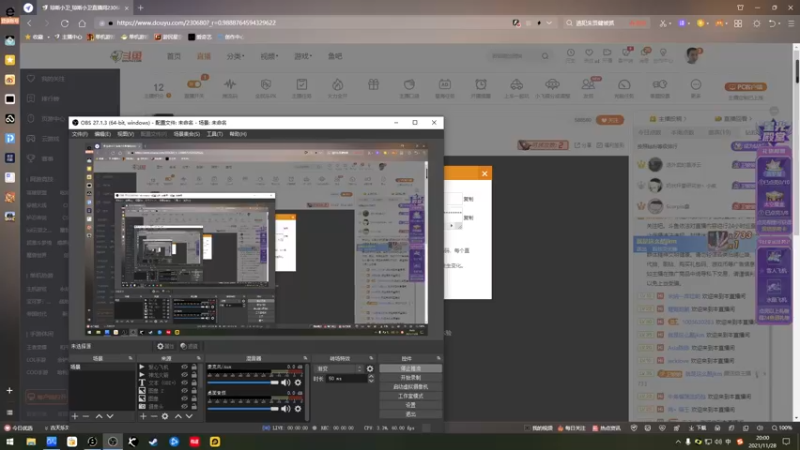Click 开始录制 to start recording
This screenshot has height=450, width=800.
[x=410, y=378]
